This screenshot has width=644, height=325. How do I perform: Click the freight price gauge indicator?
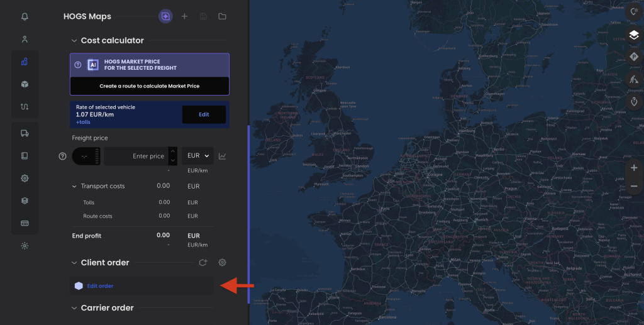(86, 156)
